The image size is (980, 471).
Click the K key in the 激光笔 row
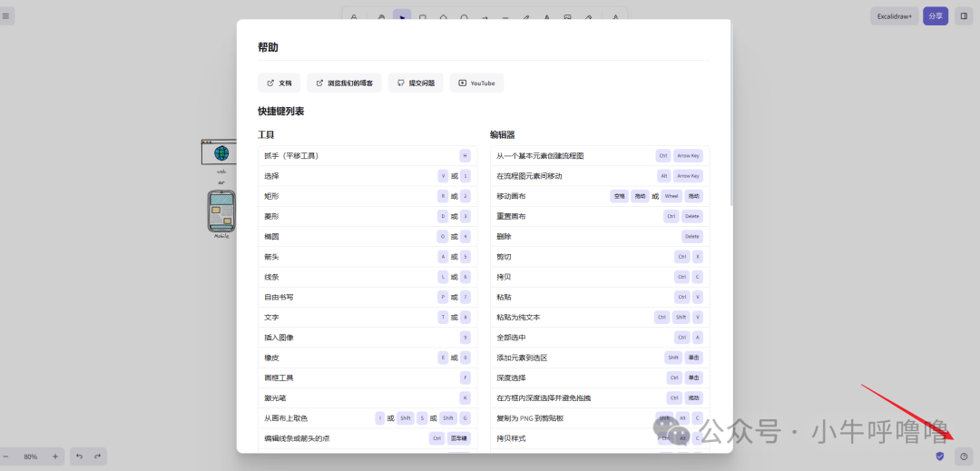click(x=465, y=397)
